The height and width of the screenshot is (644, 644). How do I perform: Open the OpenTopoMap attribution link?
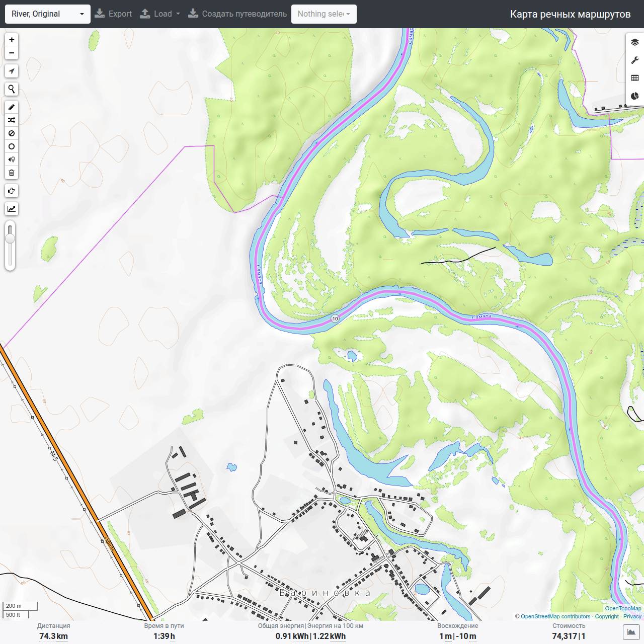tap(623, 608)
